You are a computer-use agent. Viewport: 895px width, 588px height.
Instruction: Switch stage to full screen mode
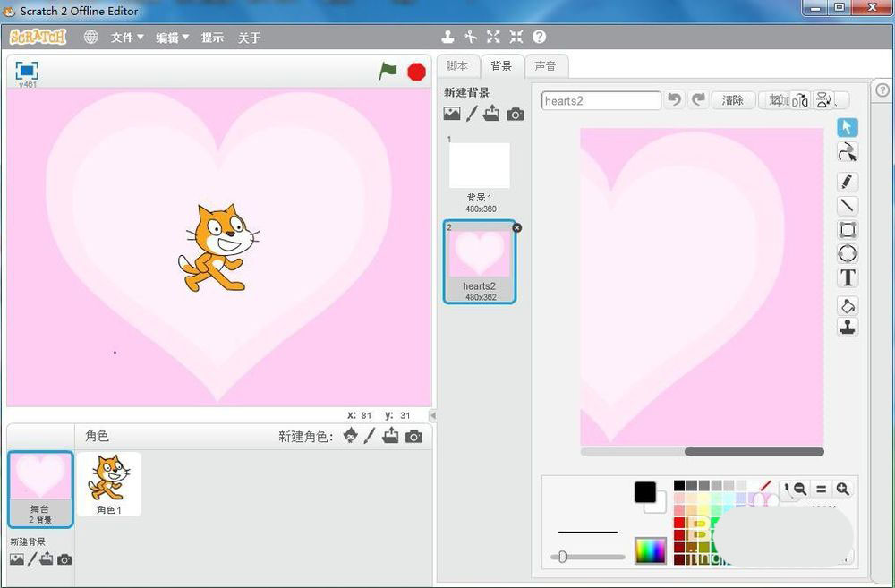pyautogui.click(x=27, y=70)
